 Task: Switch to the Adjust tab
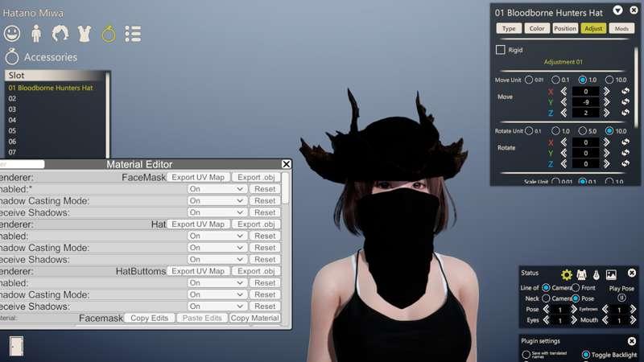593,28
